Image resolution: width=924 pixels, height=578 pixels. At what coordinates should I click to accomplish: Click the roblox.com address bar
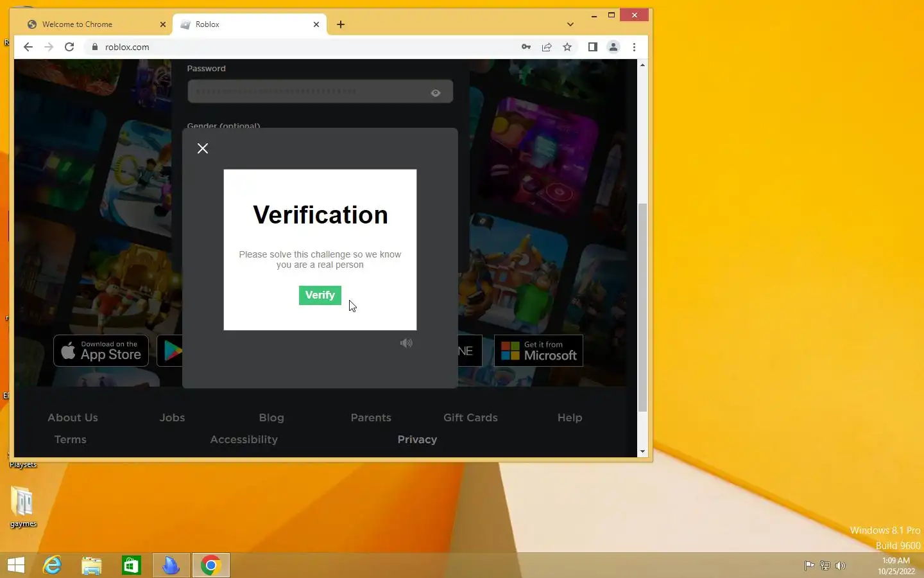302,47
